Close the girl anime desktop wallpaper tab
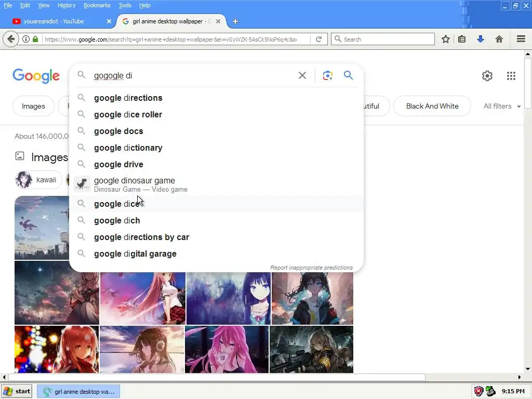532x399 pixels. (218, 21)
